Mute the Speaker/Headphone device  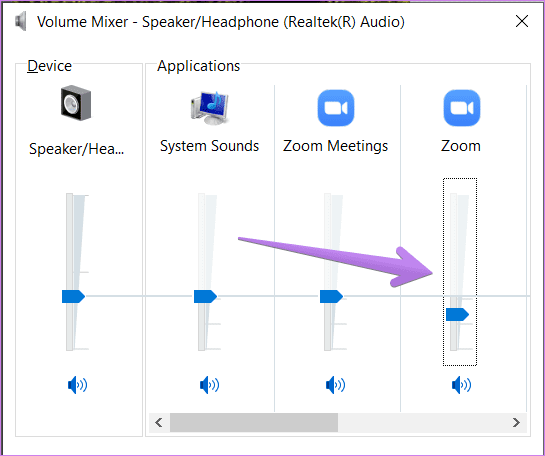(78, 385)
